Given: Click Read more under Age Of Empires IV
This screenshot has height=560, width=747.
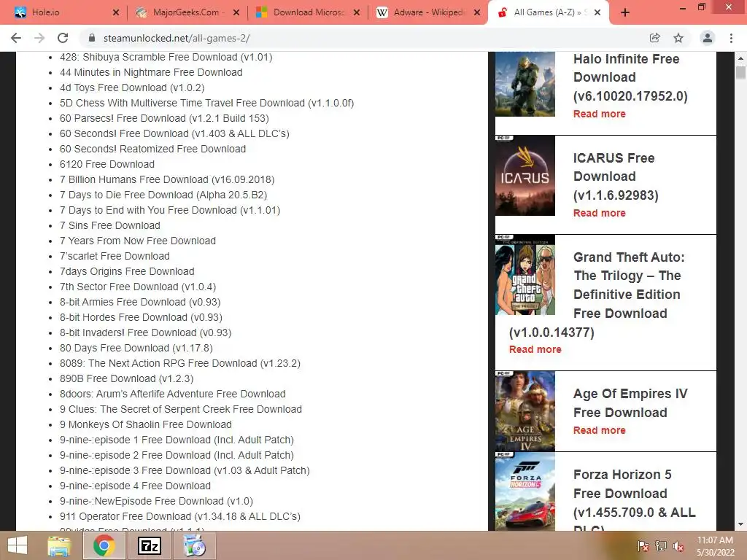Looking at the screenshot, I should click(600, 430).
